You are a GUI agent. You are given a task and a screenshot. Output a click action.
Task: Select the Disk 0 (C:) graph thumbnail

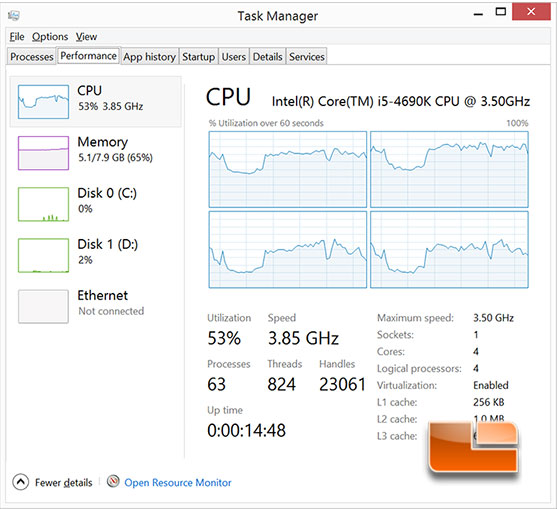(43, 204)
